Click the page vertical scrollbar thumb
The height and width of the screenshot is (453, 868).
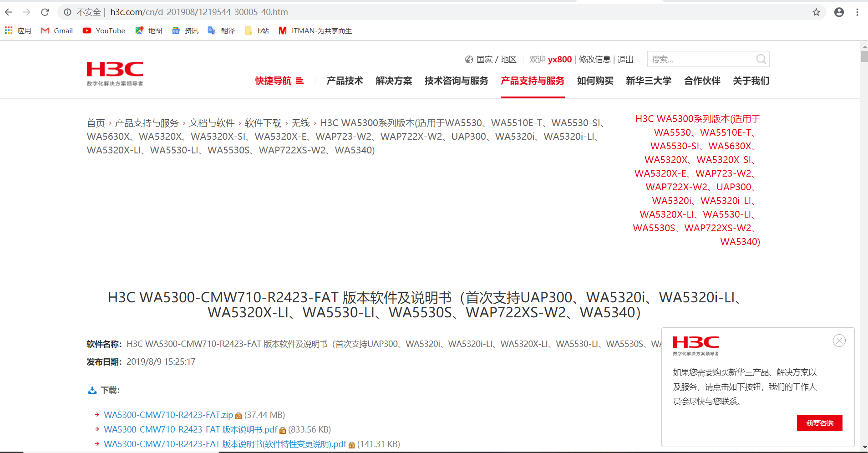click(864, 56)
